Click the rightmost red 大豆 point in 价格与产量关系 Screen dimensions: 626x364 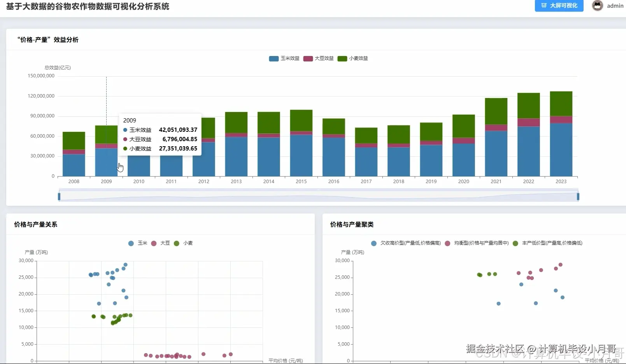pyautogui.click(x=231, y=354)
